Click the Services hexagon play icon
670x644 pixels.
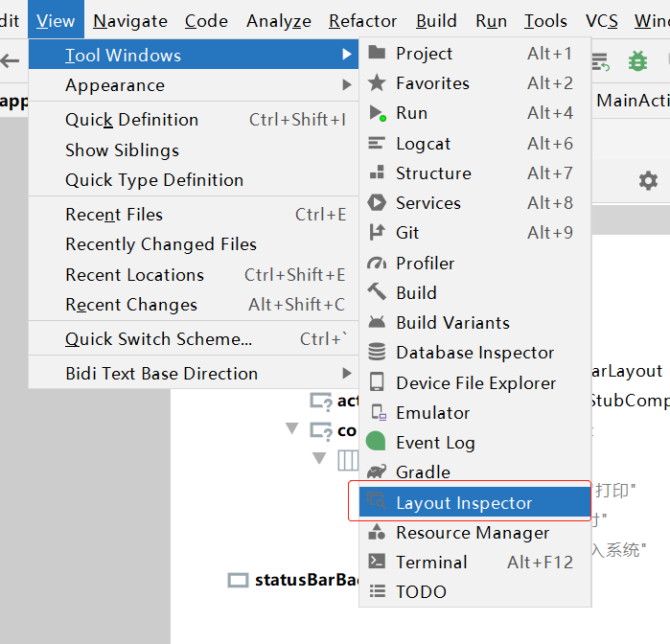pos(377,202)
